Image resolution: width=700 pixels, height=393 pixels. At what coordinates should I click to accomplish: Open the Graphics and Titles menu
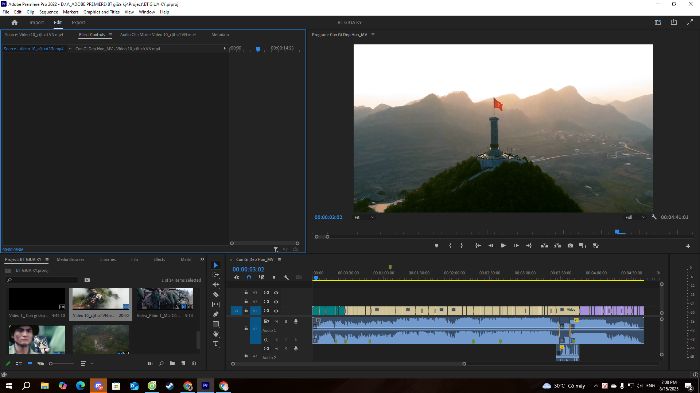[101, 12]
